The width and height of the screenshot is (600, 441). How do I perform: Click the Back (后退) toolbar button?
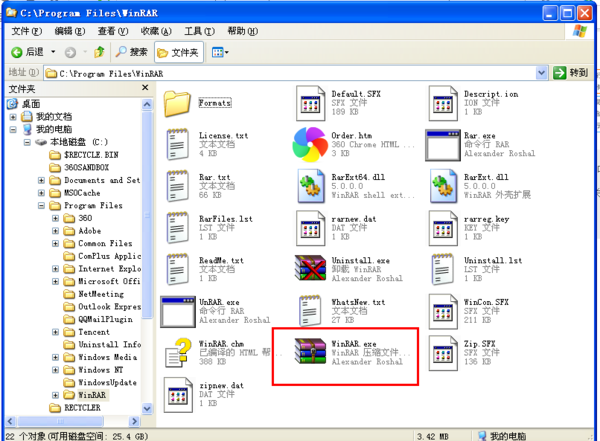(x=28, y=52)
